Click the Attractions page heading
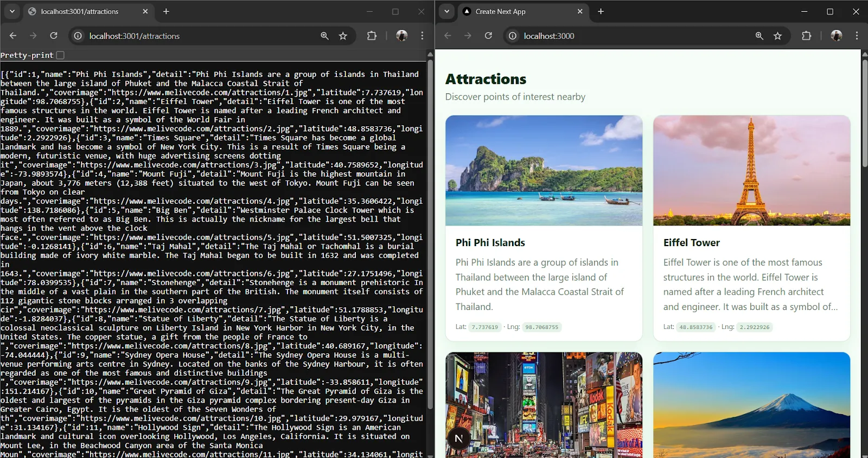The height and width of the screenshot is (458, 868). [486, 79]
